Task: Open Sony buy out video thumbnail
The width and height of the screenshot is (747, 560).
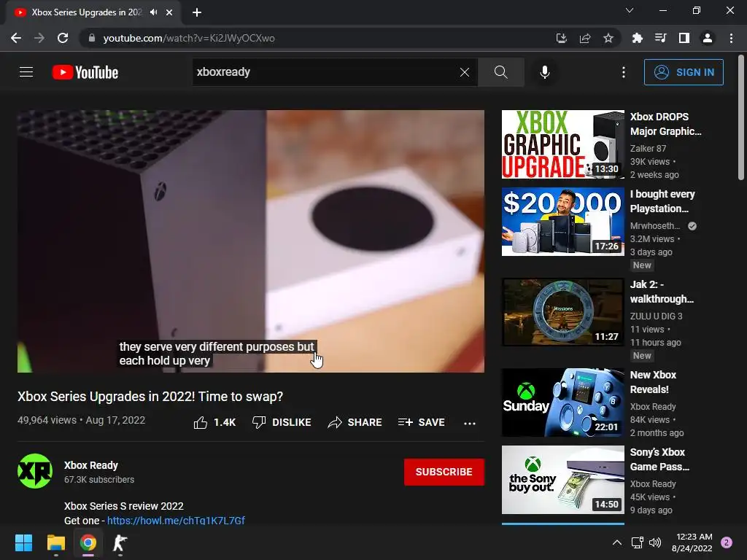Action: [x=562, y=480]
